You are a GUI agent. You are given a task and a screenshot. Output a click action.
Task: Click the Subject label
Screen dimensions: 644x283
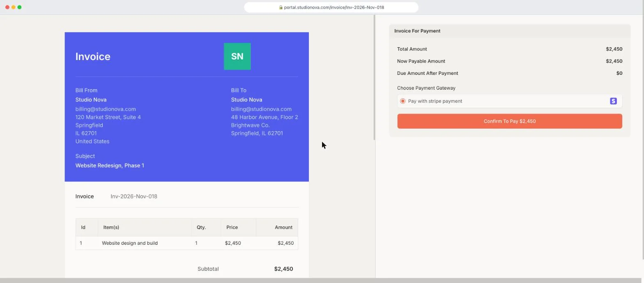tap(85, 156)
